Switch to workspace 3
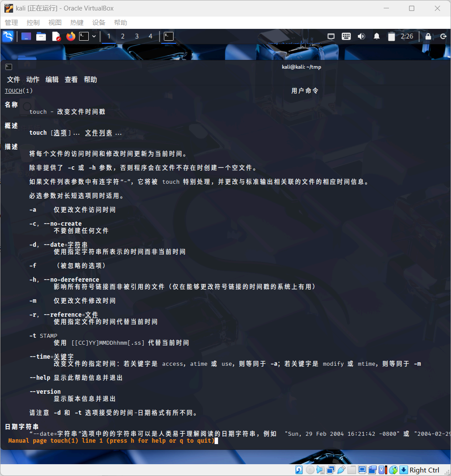 coord(137,36)
